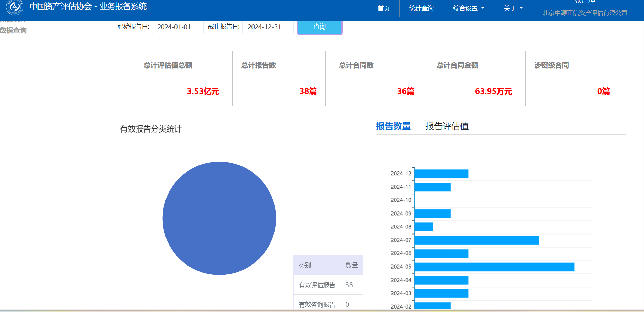Switch to the 报告评估值 tab
Screen dimensions: 644x312
pyautogui.click(x=447, y=126)
